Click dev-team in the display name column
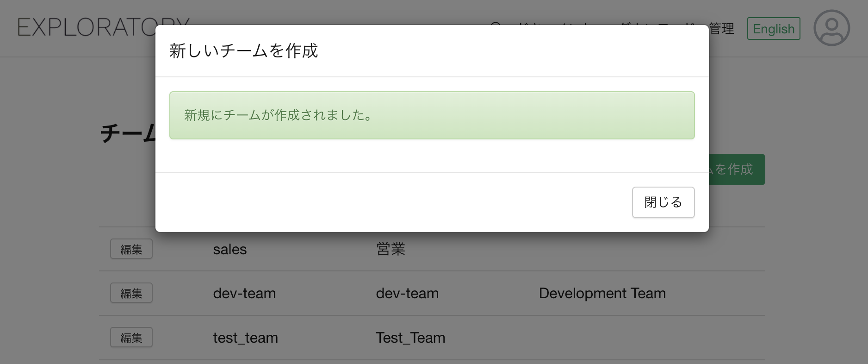The width and height of the screenshot is (868, 364). pyautogui.click(x=407, y=294)
